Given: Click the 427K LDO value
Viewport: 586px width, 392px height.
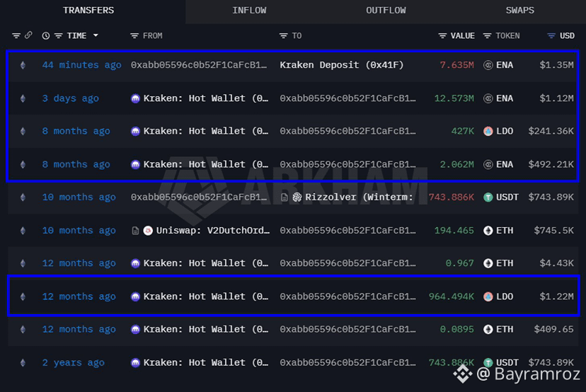Looking at the screenshot, I should 462,131.
